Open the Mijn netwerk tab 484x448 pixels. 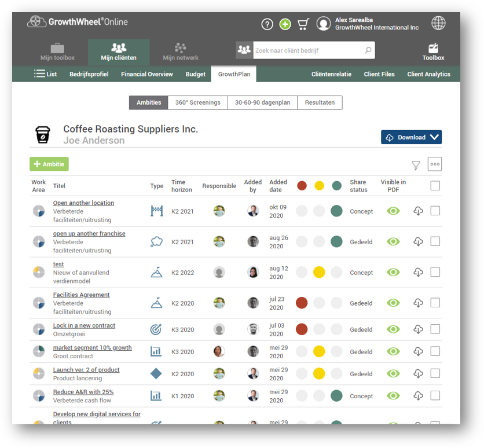click(x=181, y=52)
